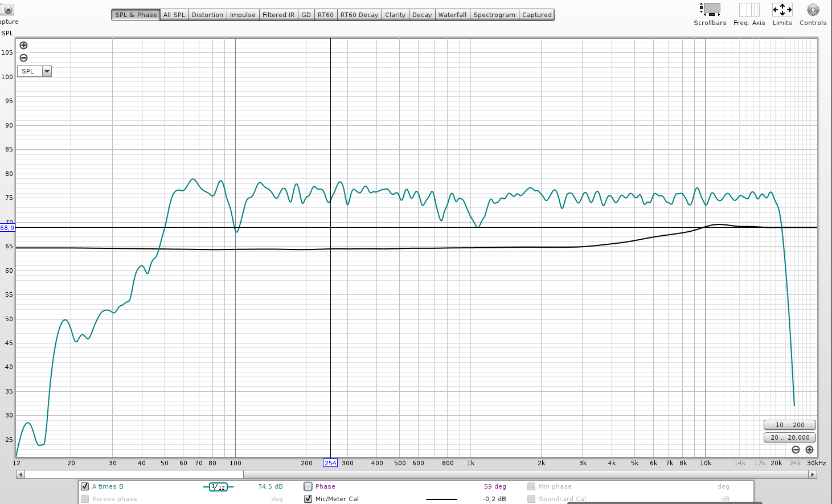Zoom in horizontal axis plus icon
The height and width of the screenshot is (504, 832).
pyautogui.click(x=809, y=449)
